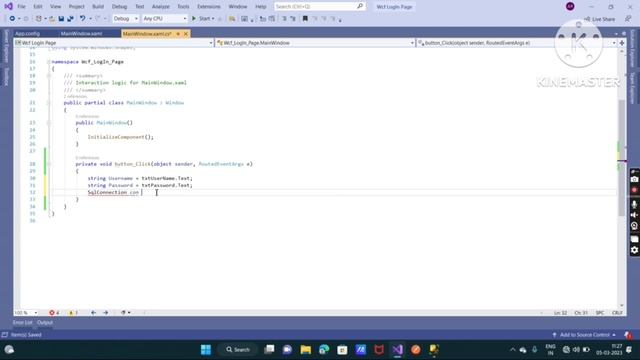The image size is (640, 360).
Task: Go to next issue arrow in editor footer
Action: (x=106, y=313)
